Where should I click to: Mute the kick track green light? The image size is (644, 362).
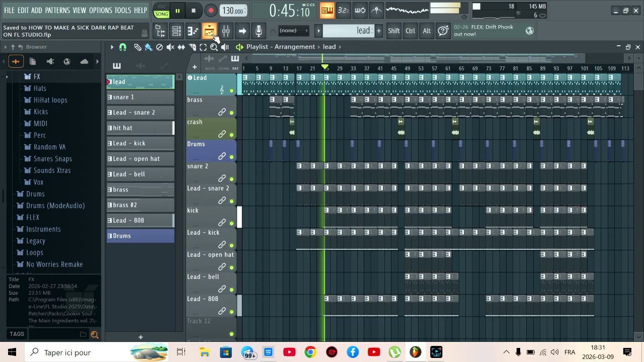(231, 223)
